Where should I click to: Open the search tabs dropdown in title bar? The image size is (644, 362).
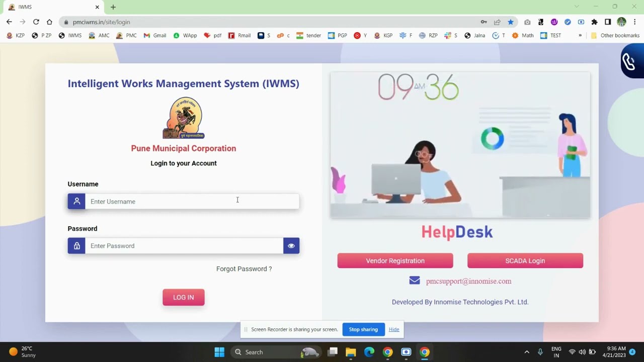pyautogui.click(x=577, y=7)
